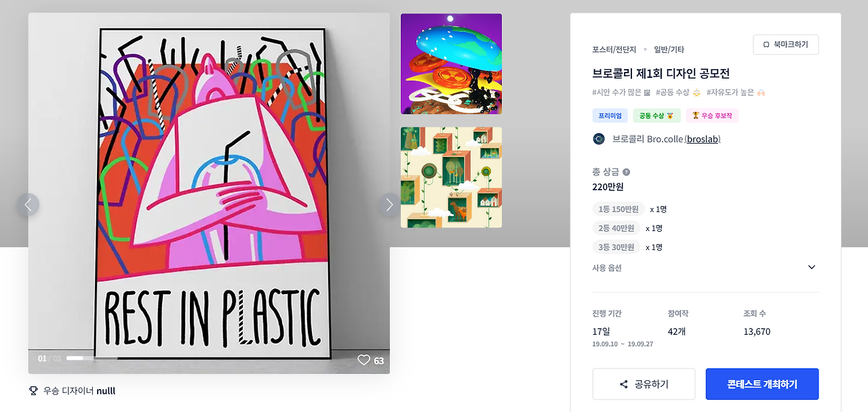
Task: Open the 사용 옵션 section label
Action: (607, 268)
